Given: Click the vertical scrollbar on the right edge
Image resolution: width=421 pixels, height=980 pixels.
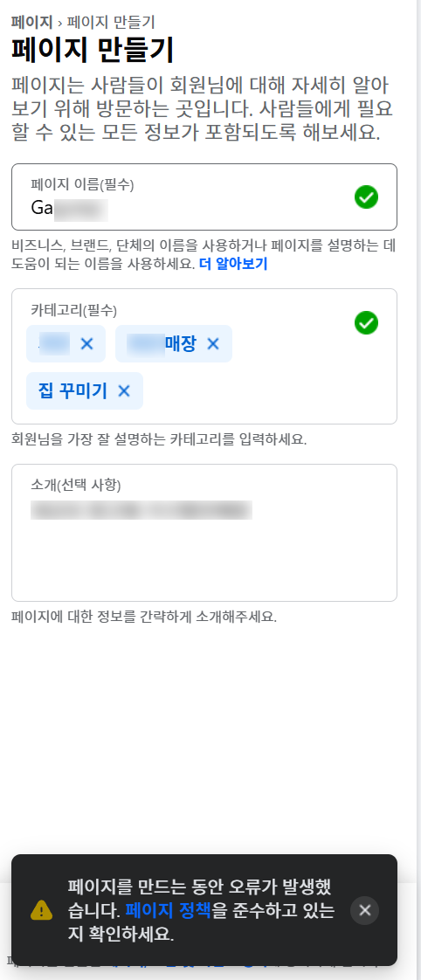Looking at the screenshot, I should click(418, 438).
